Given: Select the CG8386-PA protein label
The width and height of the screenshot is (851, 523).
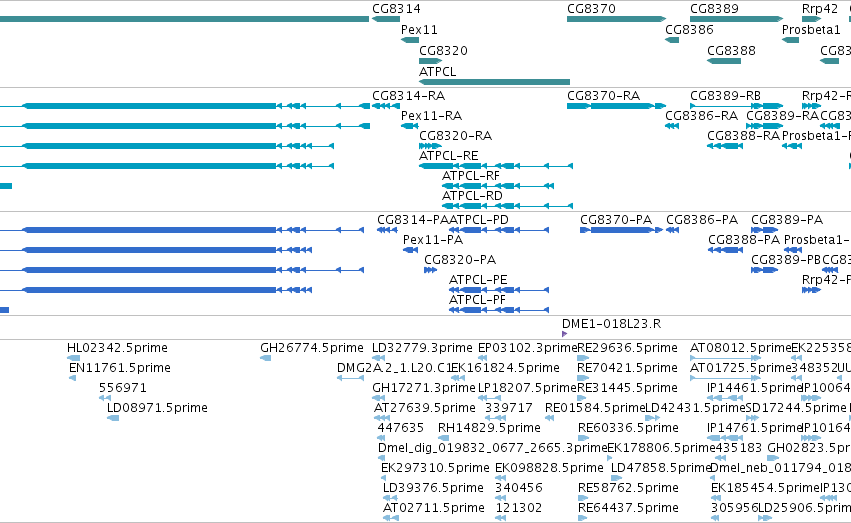Looking at the screenshot, I should [x=702, y=220].
